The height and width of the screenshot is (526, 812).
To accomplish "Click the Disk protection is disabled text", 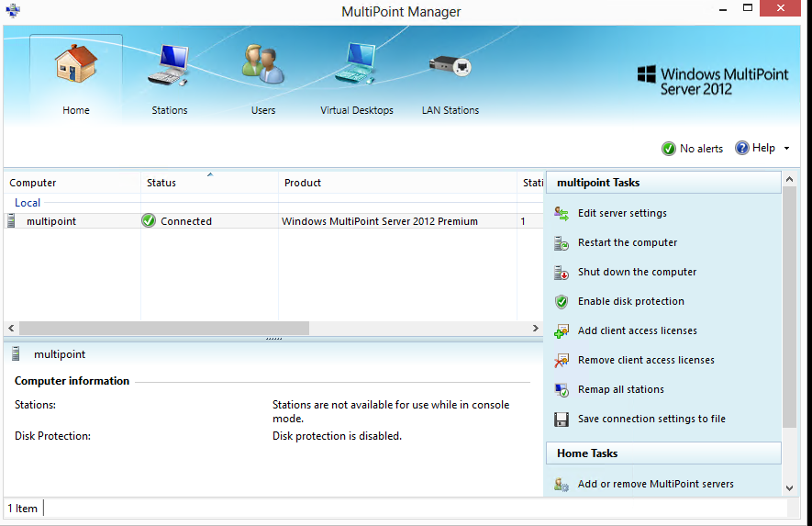I will pos(337,436).
